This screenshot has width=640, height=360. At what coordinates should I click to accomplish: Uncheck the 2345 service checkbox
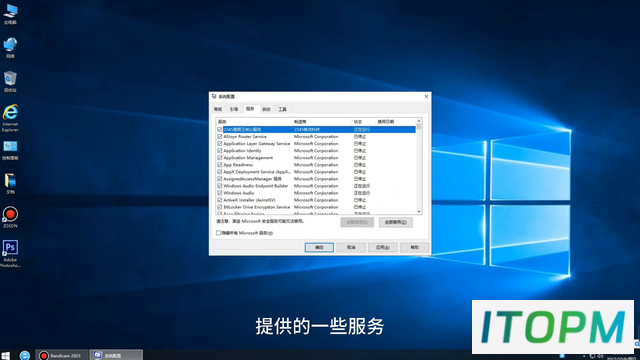tap(220, 129)
